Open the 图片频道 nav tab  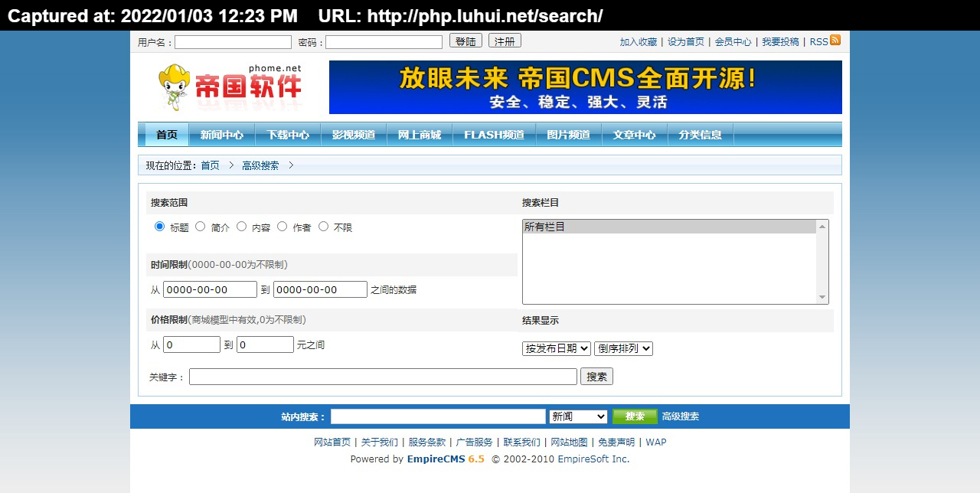click(568, 135)
